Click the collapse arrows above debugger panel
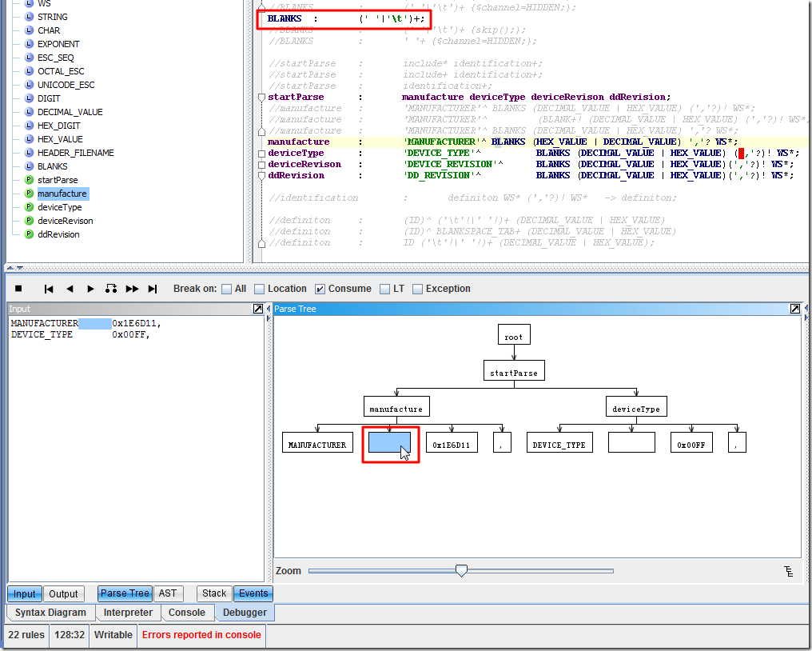 coord(15,268)
